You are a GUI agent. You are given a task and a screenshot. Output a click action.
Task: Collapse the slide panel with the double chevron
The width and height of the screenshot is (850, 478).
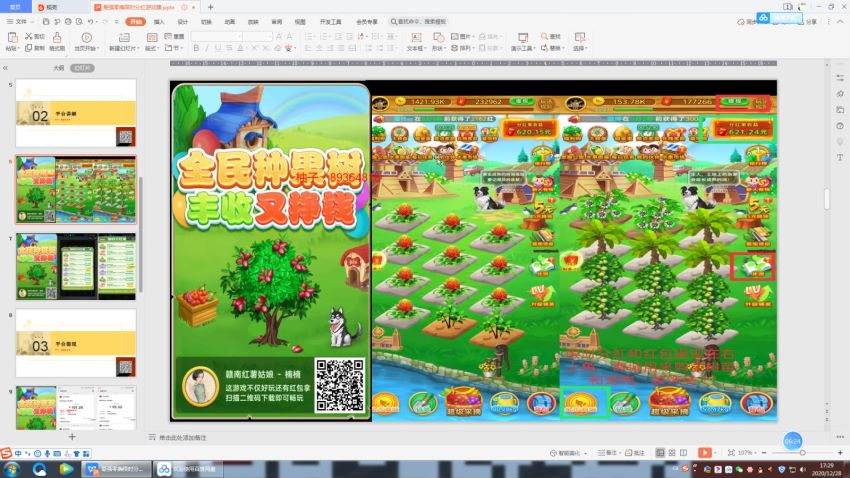click(x=5, y=68)
